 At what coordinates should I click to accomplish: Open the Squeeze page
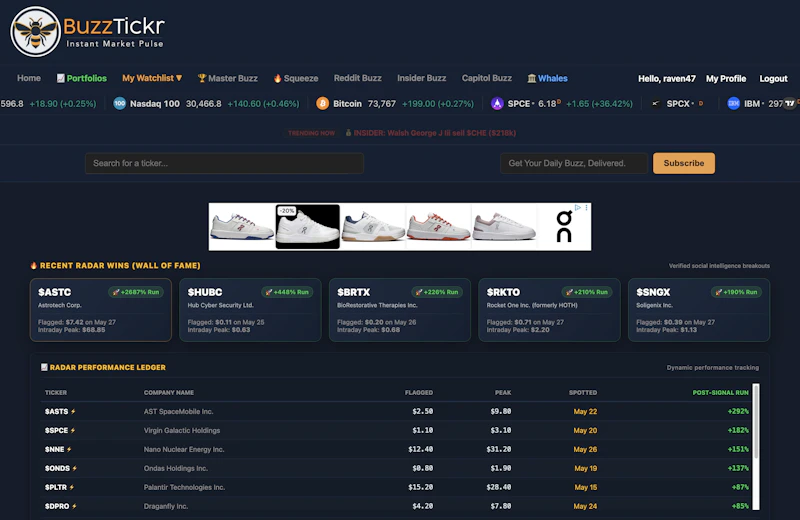296,78
